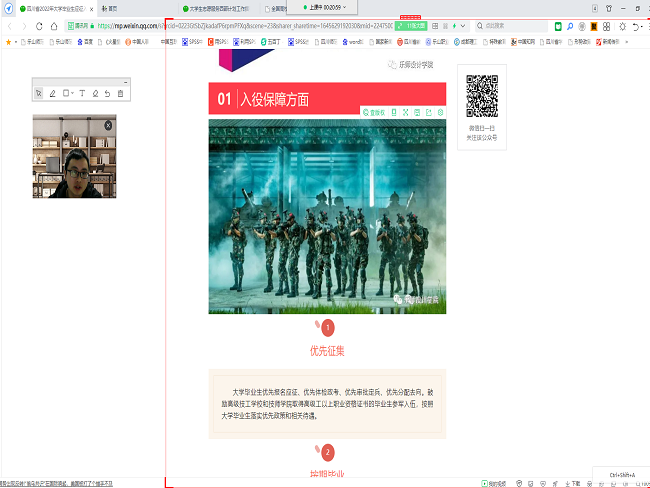Click the 乐师设计学院 account name
This screenshot has height=488, width=650.
[416, 65]
